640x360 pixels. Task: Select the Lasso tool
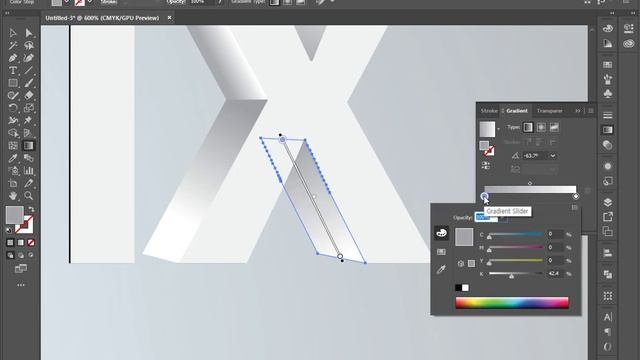(29, 45)
